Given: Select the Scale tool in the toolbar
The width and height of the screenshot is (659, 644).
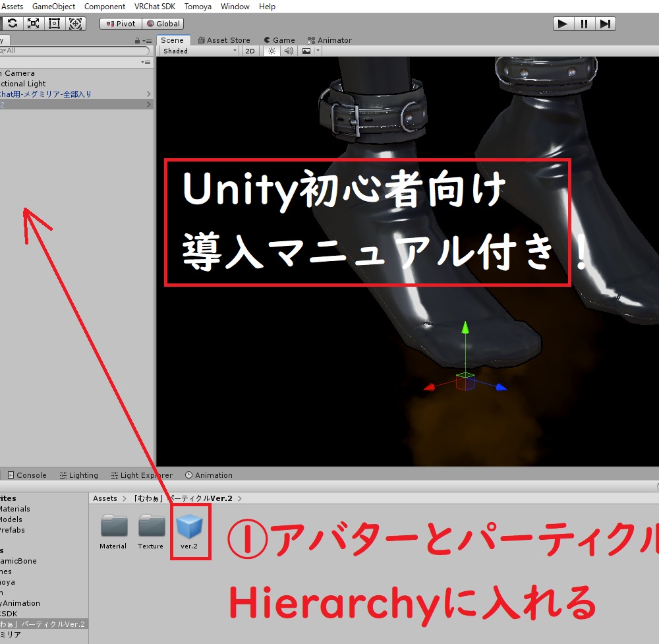Looking at the screenshot, I should click(x=33, y=23).
